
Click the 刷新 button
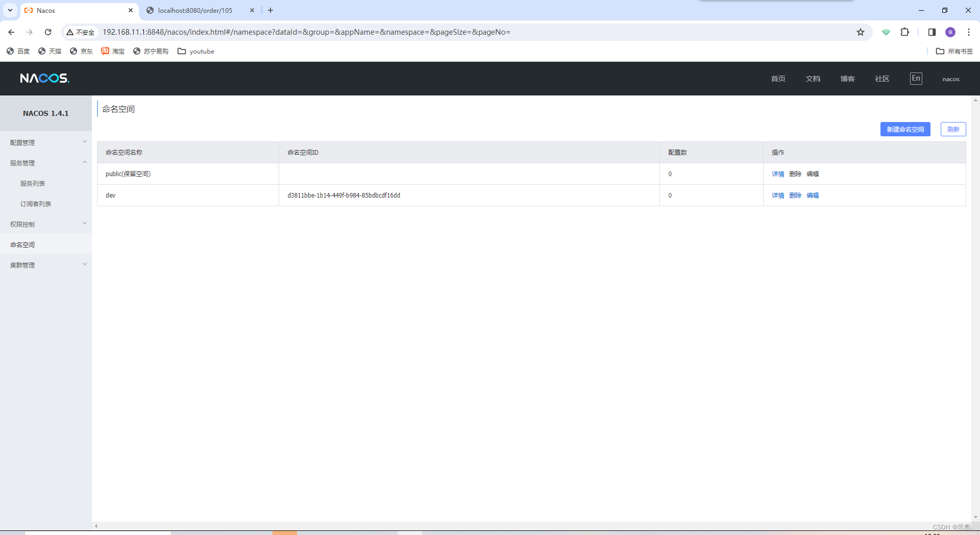tap(953, 129)
